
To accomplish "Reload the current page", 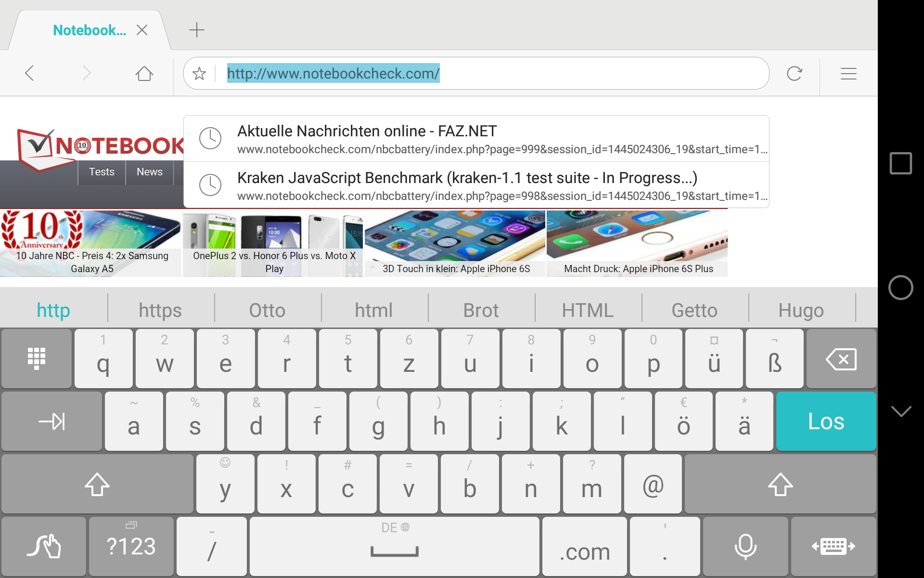I will (795, 73).
